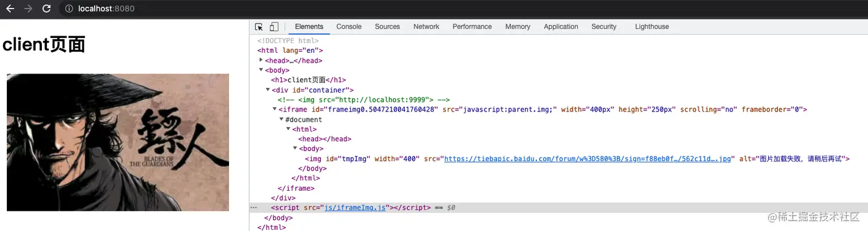Image resolution: width=868 pixels, height=231 pixels.
Task: Open the Performance tab
Action: coord(472,26)
